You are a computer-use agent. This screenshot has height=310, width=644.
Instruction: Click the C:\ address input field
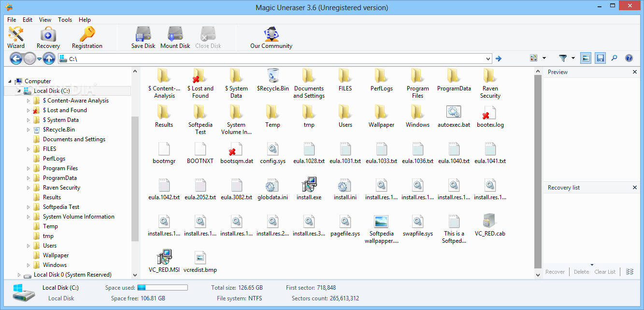[275, 59]
